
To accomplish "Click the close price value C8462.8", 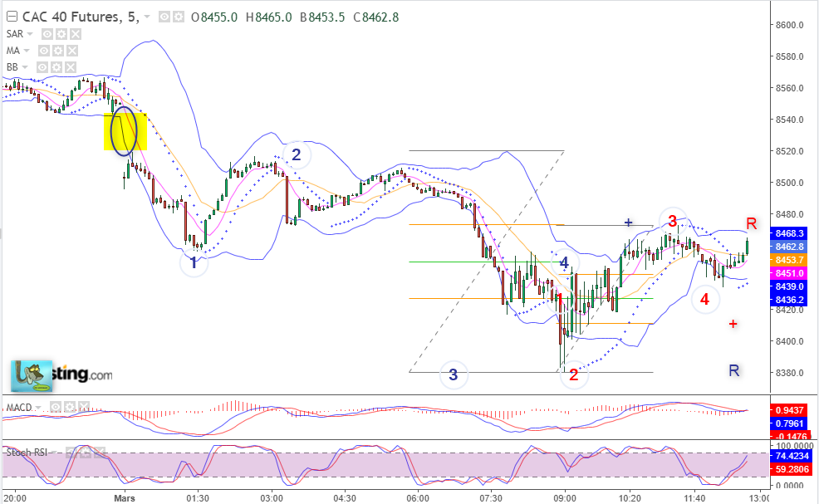I will [376, 17].
